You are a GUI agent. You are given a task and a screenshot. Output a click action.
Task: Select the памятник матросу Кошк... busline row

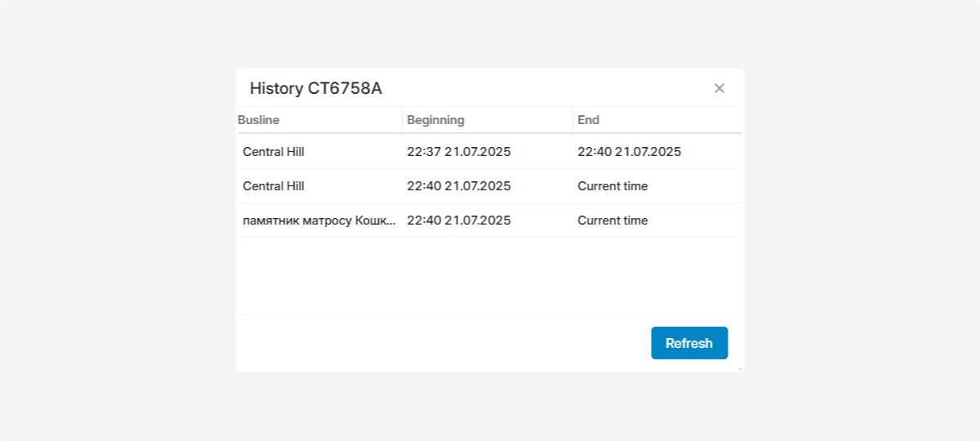click(319, 220)
